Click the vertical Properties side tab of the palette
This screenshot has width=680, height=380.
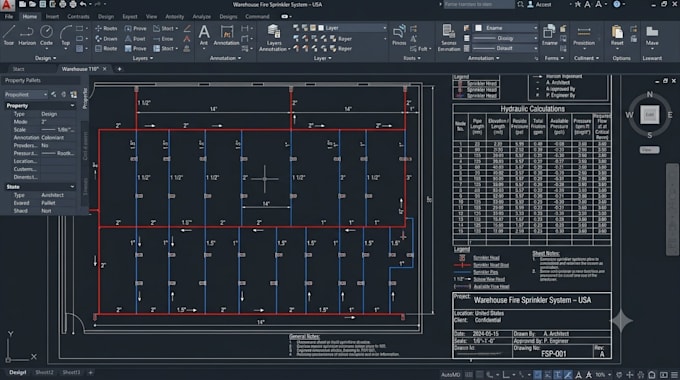[85, 98]
